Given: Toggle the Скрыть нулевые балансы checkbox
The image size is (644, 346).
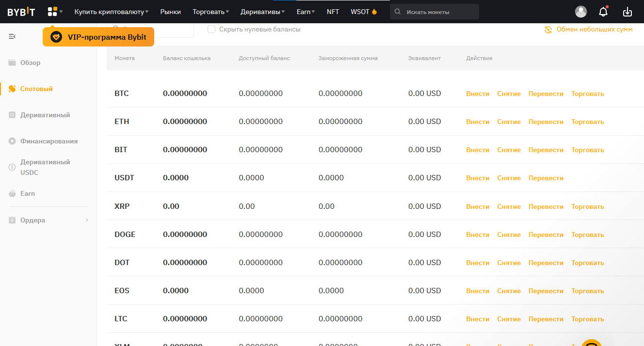Looking at the screenshot, I should point(211,30).
